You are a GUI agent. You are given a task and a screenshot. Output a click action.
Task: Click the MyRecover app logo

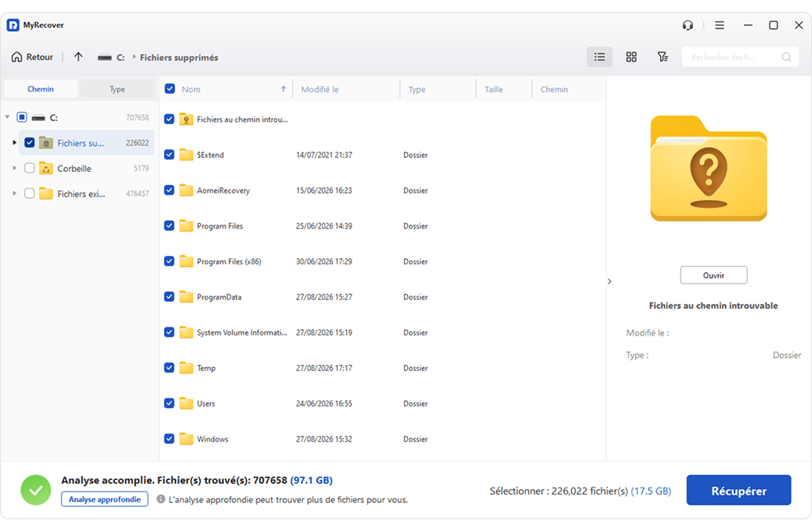click(13, 25)
